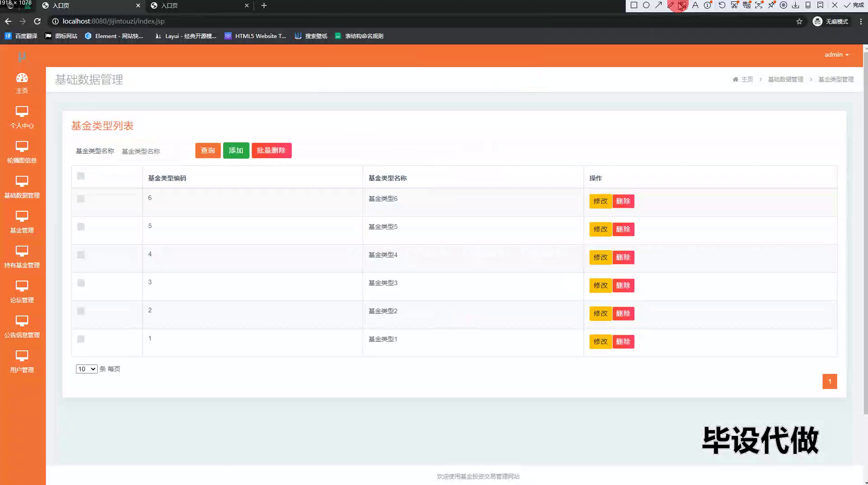
Task: Click pagination page 1 button
Action: coord(830,381)
